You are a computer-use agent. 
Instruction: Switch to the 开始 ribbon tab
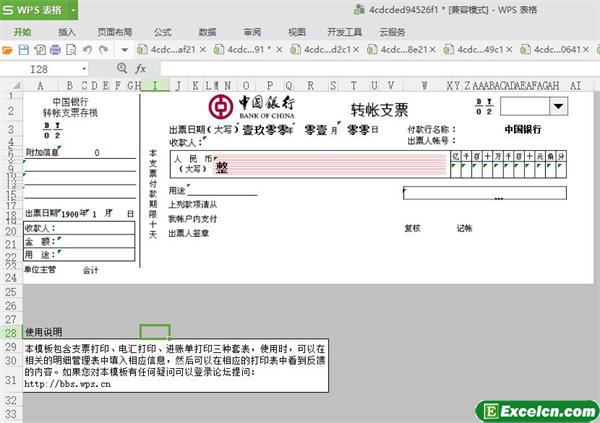22,32
